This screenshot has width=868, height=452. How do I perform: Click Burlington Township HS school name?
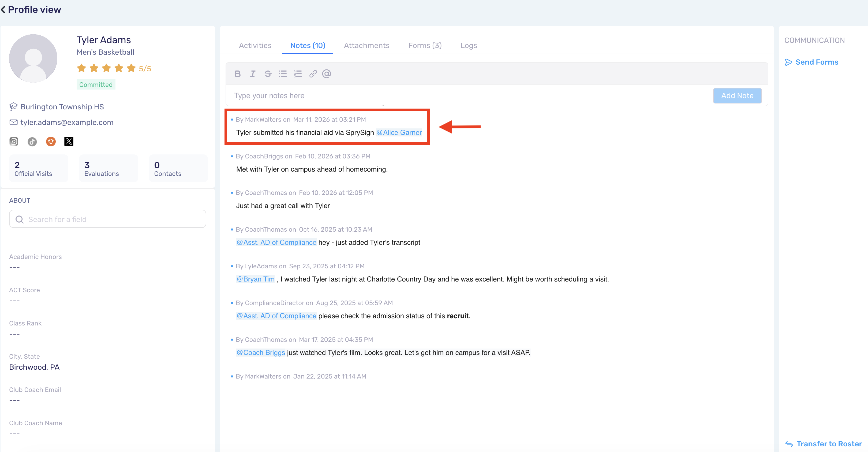point(62,107)
